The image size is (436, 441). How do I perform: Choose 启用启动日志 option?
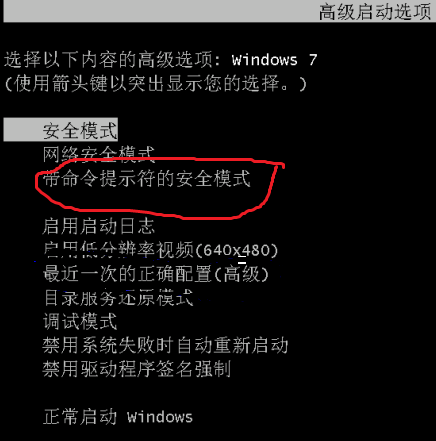point(99,226)
